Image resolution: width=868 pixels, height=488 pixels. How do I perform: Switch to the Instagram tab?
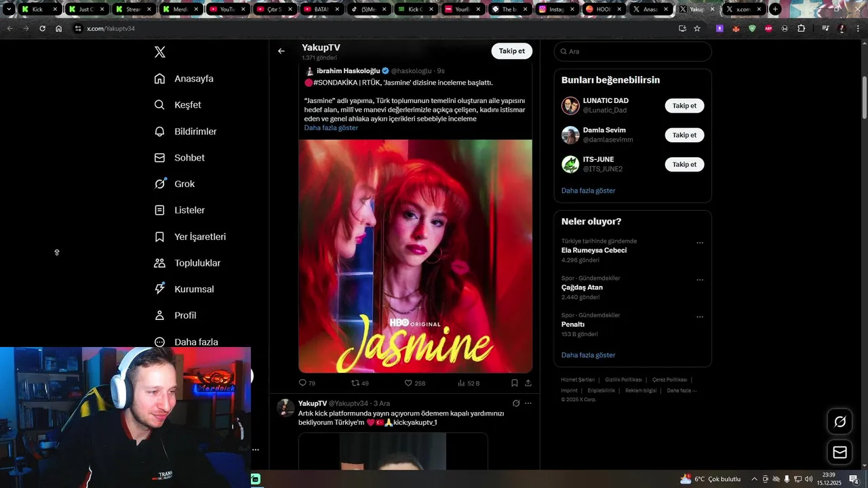[x=558, y=9]
